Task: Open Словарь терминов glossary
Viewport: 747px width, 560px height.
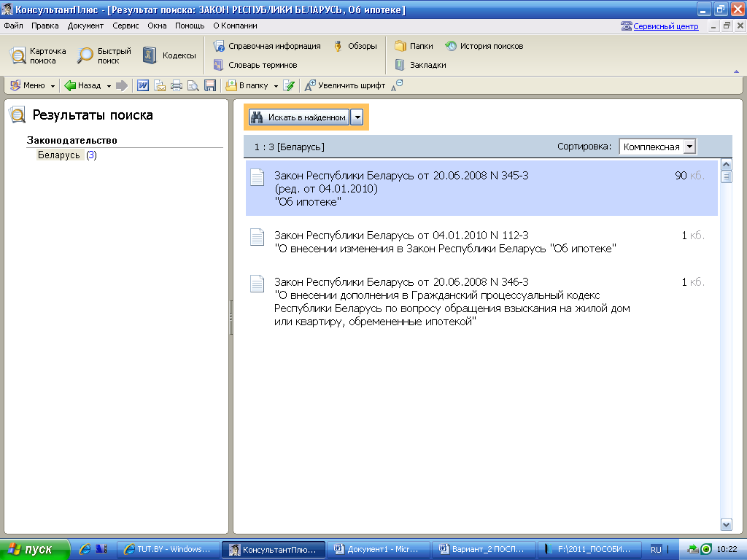Action: [x=255, y=65]
